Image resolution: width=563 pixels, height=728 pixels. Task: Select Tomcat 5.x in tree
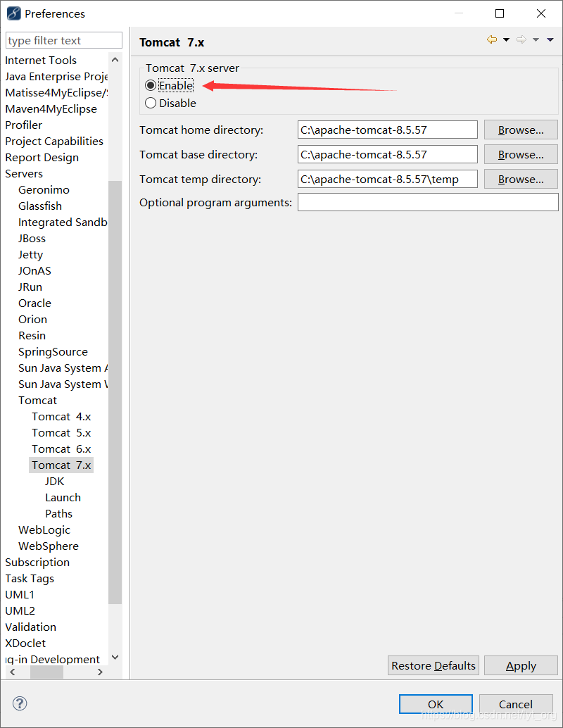click(61, 433)
